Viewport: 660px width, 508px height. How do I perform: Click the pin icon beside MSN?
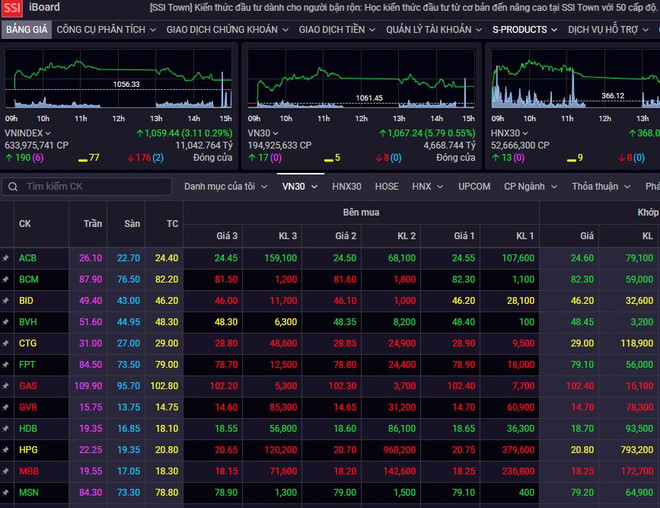tap(6, 493)
